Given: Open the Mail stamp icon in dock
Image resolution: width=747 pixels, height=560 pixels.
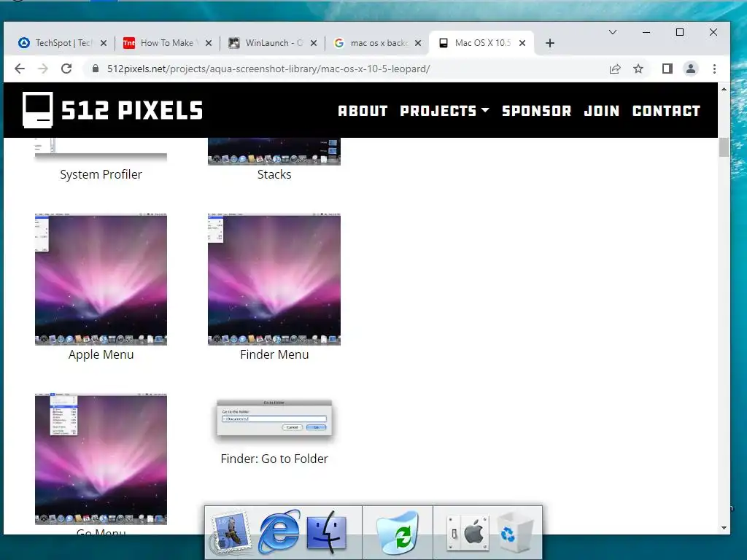Looking at the screenshot, I should (231, 532).
